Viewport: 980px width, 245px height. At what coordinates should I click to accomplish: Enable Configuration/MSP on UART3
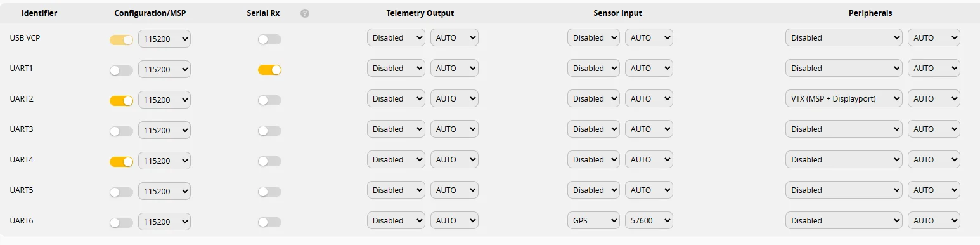(121, 131)
